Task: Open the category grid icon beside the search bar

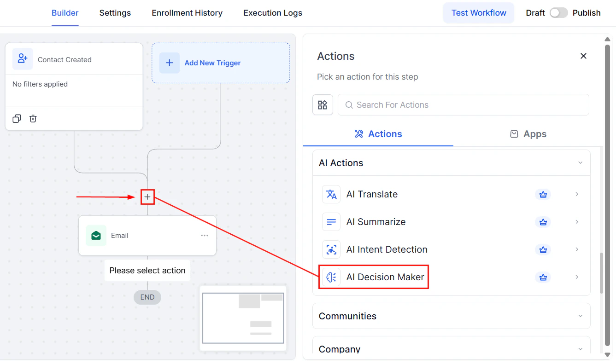Action: click(323, 104)
